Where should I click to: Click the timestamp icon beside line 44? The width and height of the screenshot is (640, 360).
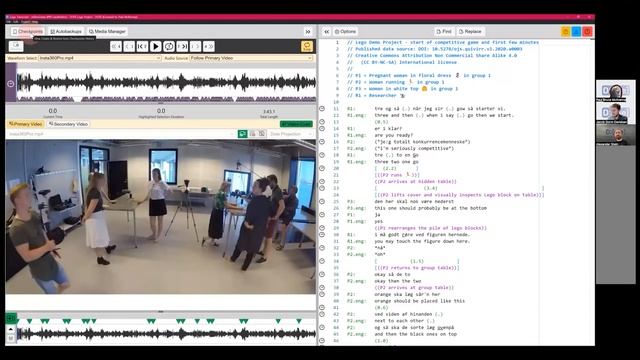[322, 327]
